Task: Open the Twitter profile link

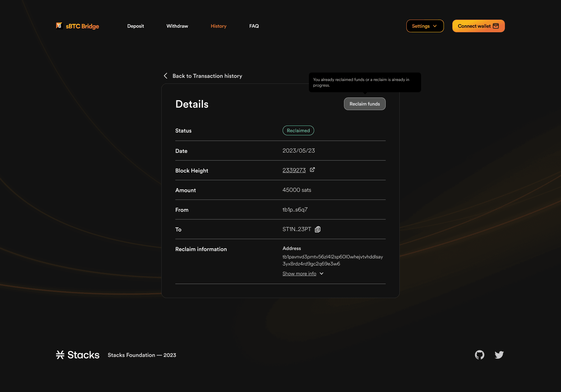Action: [499, 355]
